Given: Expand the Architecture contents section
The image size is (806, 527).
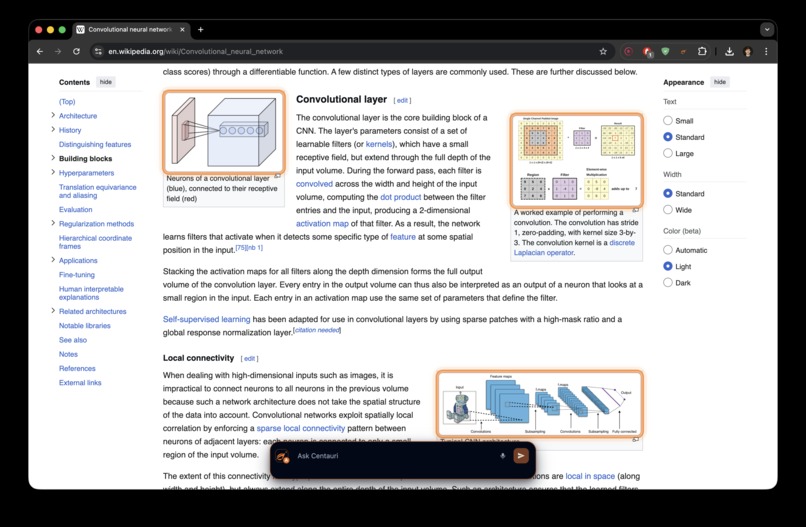Looking at the screenshot, I should pos(53,115).
